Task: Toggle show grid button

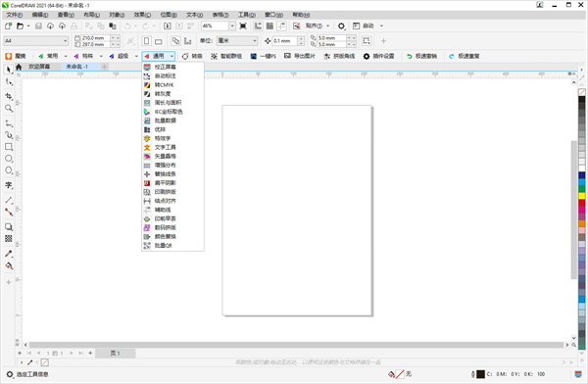Action: [x=269, y=25]
